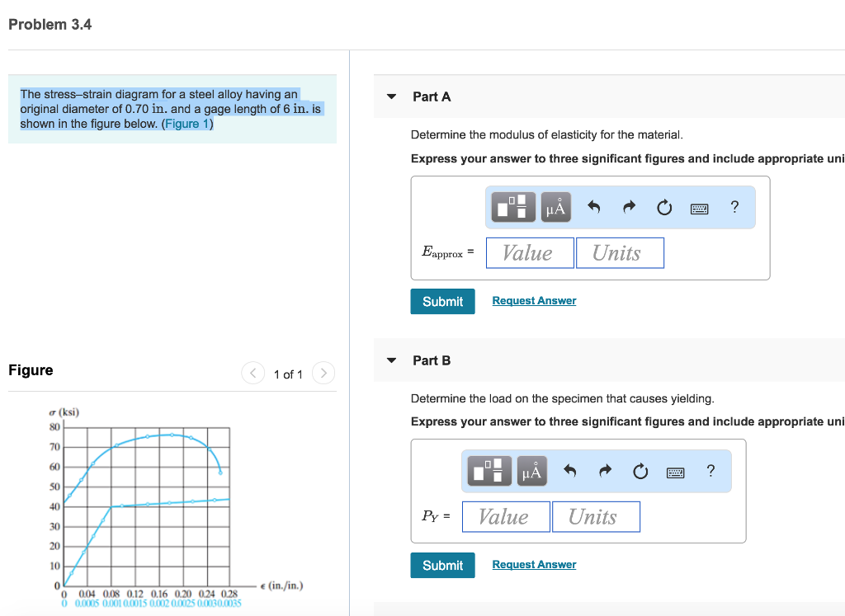Open symbols µÅ menu in Part A
The image size is (845, 616).
[x=555, y=207]
